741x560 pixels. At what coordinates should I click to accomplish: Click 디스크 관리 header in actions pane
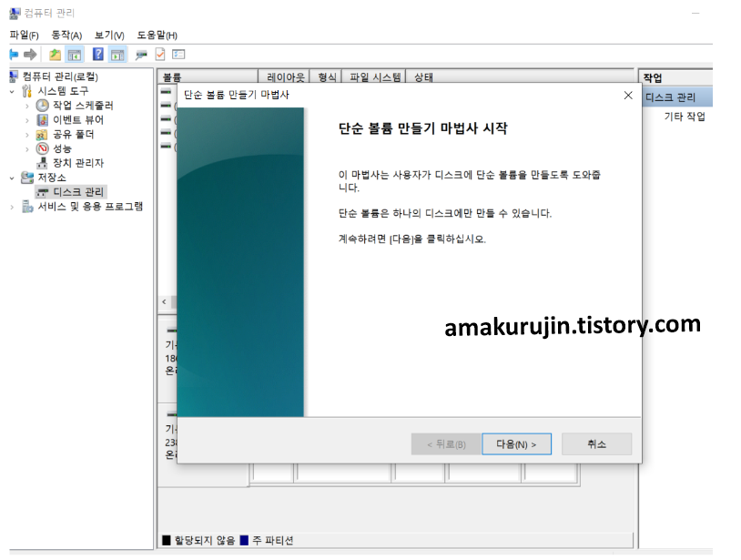click(675, 97)
